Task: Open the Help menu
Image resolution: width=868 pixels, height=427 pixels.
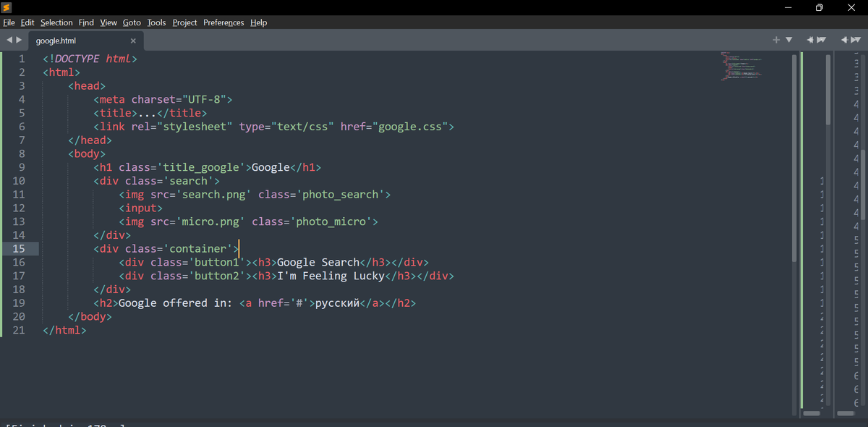Action: pos(259,22)
